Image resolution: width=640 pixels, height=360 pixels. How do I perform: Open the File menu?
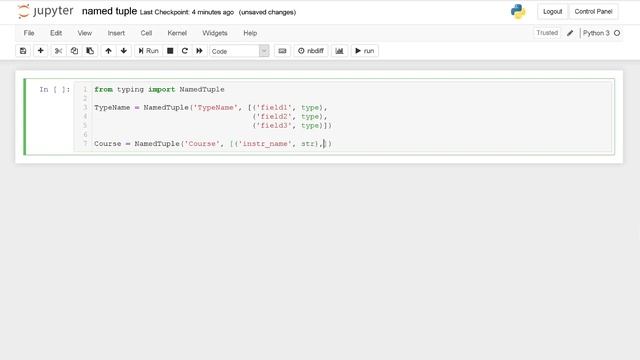click(29, 33)
